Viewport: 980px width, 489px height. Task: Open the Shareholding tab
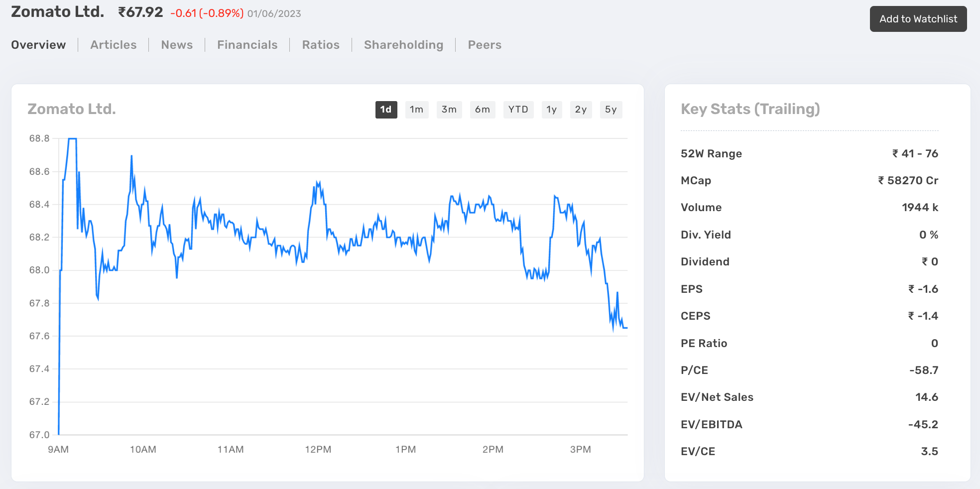403,45
